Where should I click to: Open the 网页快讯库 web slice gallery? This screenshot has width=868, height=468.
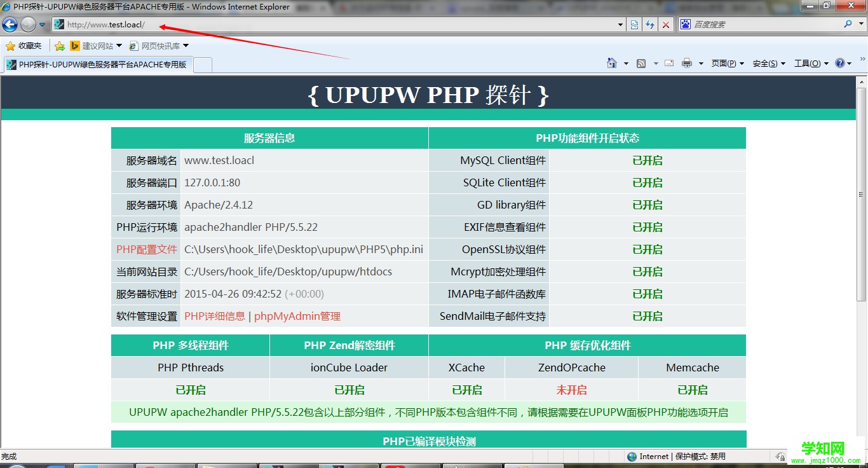tap(159, 46)
